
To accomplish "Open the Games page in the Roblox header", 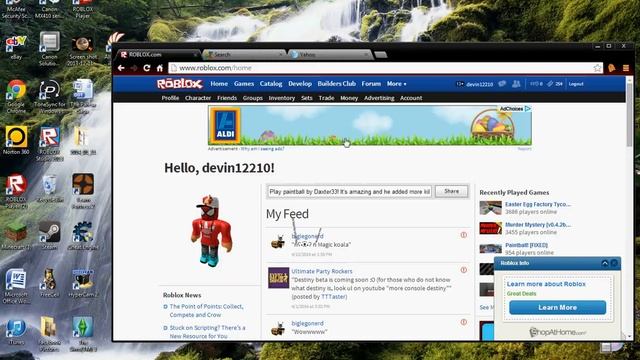I will 244,84.
